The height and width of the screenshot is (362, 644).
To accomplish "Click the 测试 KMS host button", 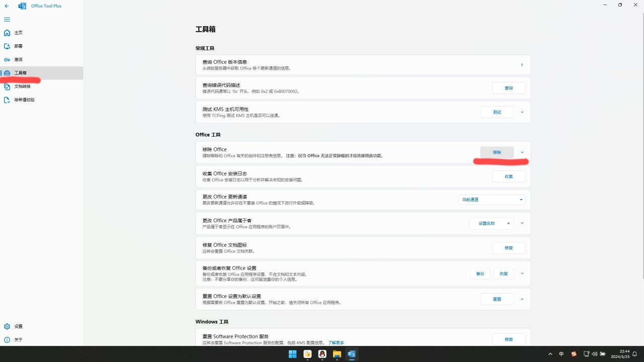I will pos(497,112).
